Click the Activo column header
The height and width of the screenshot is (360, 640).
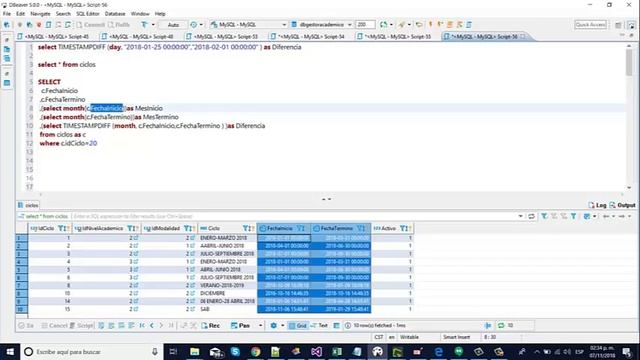click(x=392, y=229)
